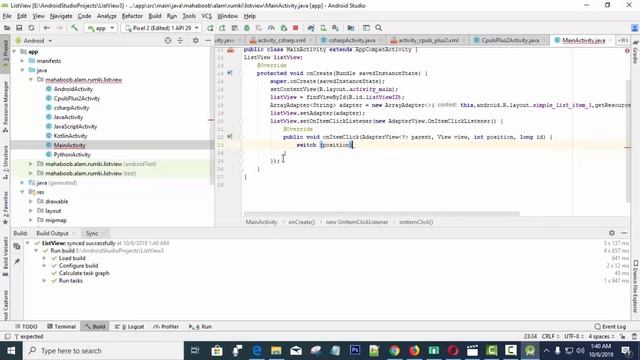The width and height of the screenshot is (640, 360).
Task: Open AVD Manager icon in toolbar
Action: pyautogui.click(x=323, y=28)
